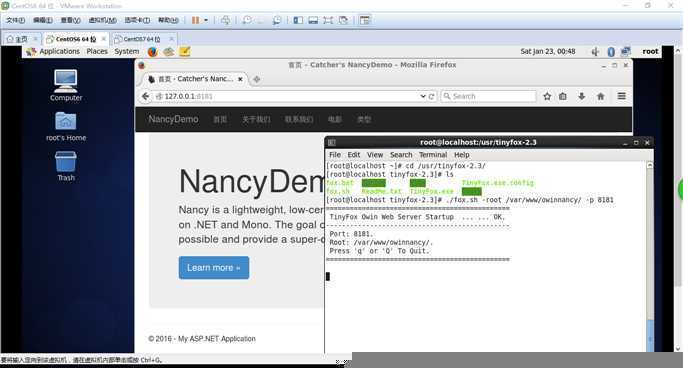Launch Firefox from the GNOME panel icon
683x368 pixels.
coord(152,52)
